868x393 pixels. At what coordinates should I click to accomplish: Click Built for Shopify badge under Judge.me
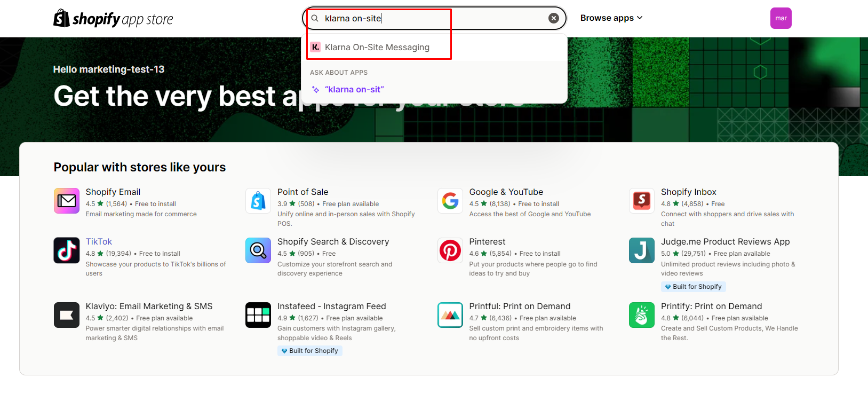click(694, 287)
